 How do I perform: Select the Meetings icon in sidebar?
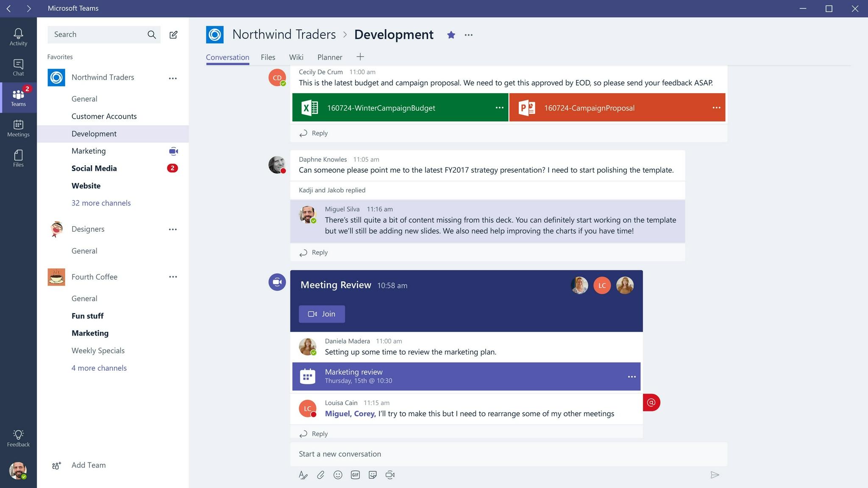coord(18,128)
